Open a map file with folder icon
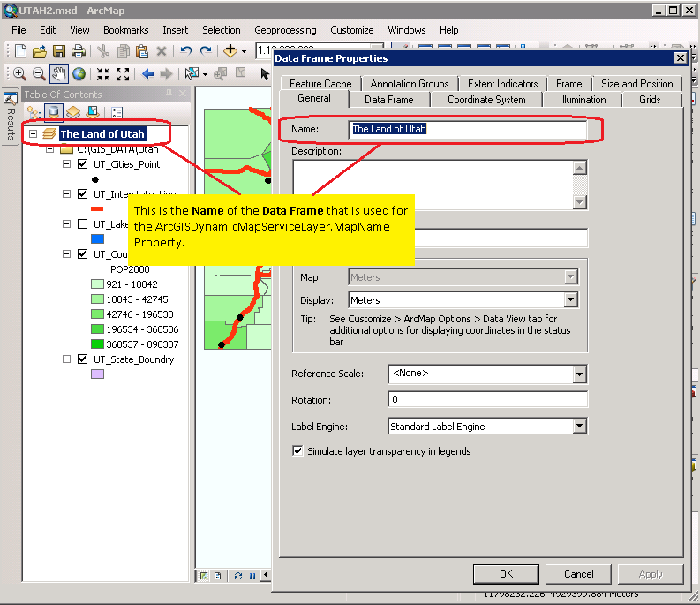The width and height of the screenshot is (700, 605). point(40,51)
